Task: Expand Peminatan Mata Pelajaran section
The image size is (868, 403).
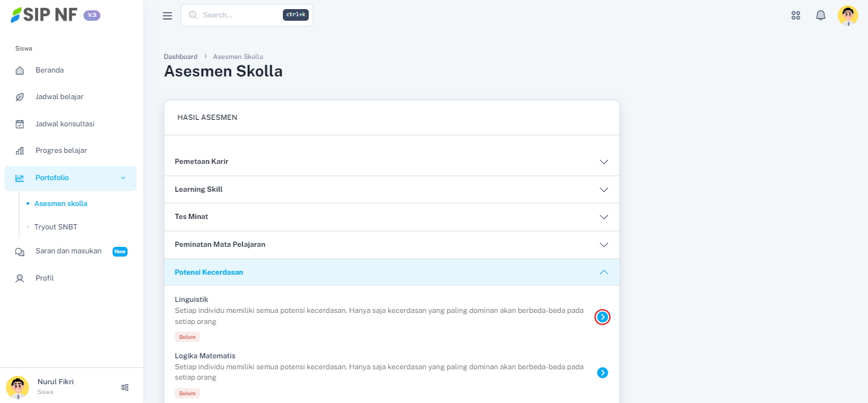Action: [x=392, y=244]
